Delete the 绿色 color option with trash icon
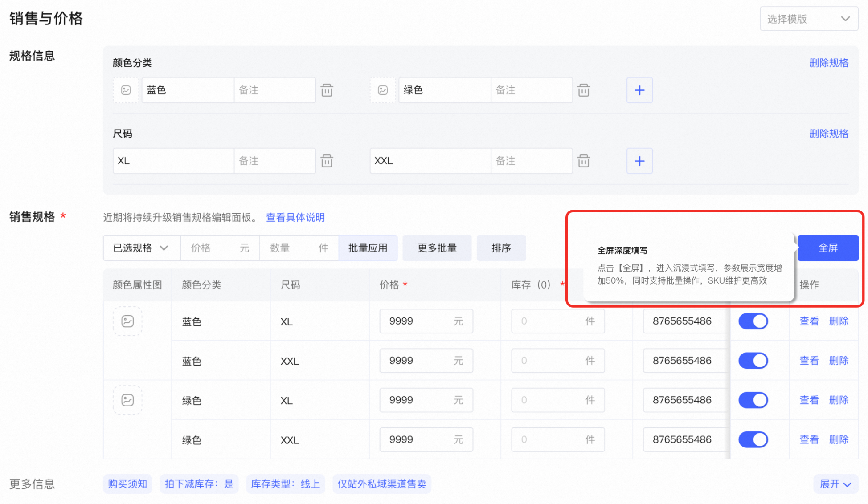Image resolution: width=868 pixels, height=504 pixels. [x=584, y=90]
